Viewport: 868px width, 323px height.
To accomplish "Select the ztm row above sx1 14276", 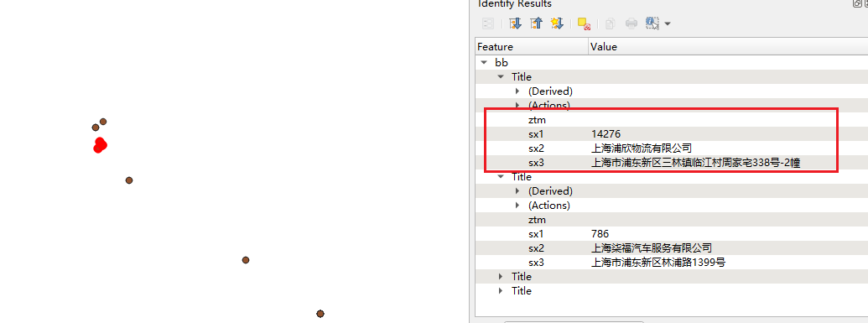I will pos(672,120).
